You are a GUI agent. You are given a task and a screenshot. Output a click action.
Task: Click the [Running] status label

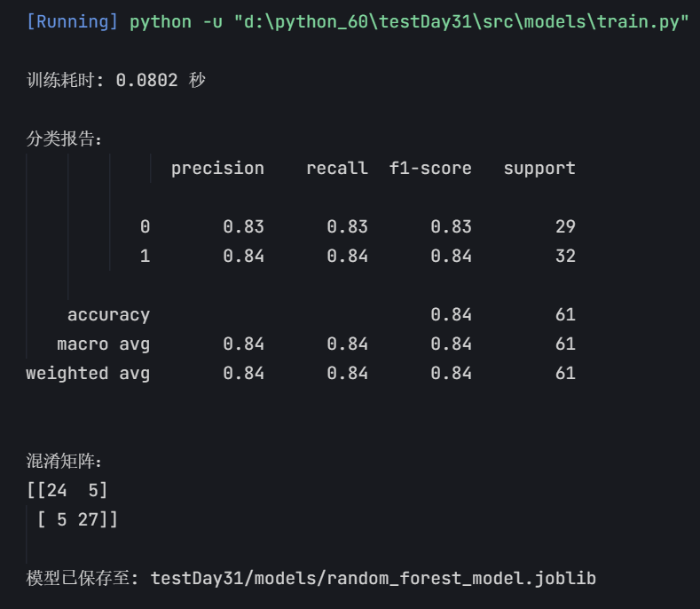point(73,21)
